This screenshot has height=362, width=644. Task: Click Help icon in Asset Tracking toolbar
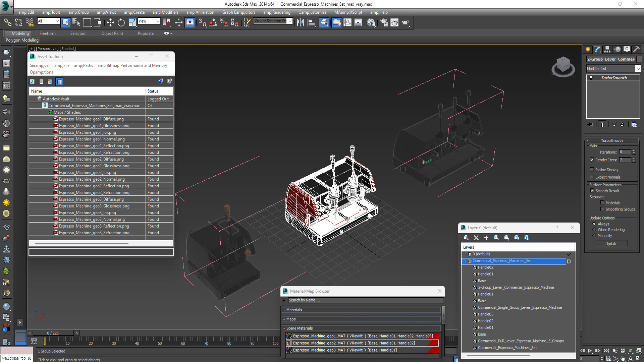(161, 81)
